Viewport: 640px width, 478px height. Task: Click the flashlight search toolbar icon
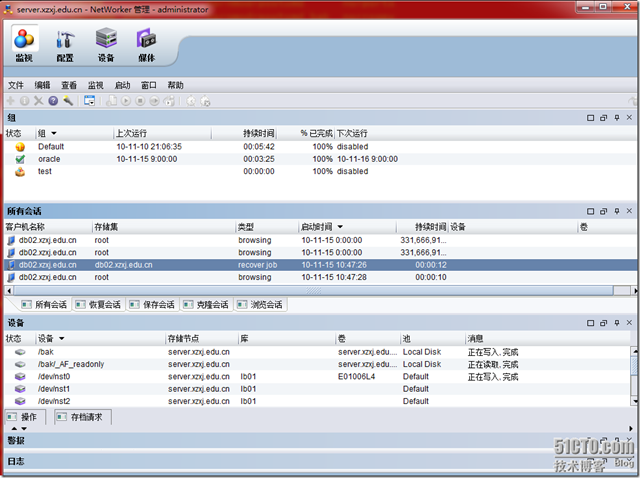click(x=68, y=101)
